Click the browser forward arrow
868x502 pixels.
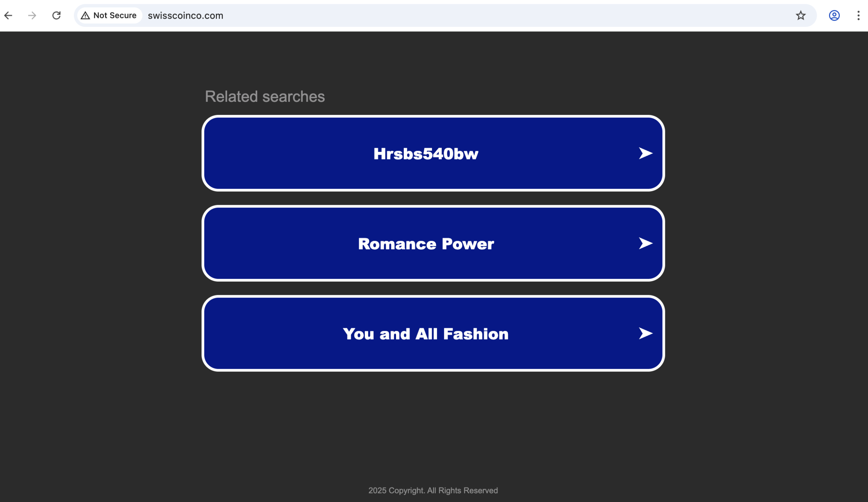(32, 16)
